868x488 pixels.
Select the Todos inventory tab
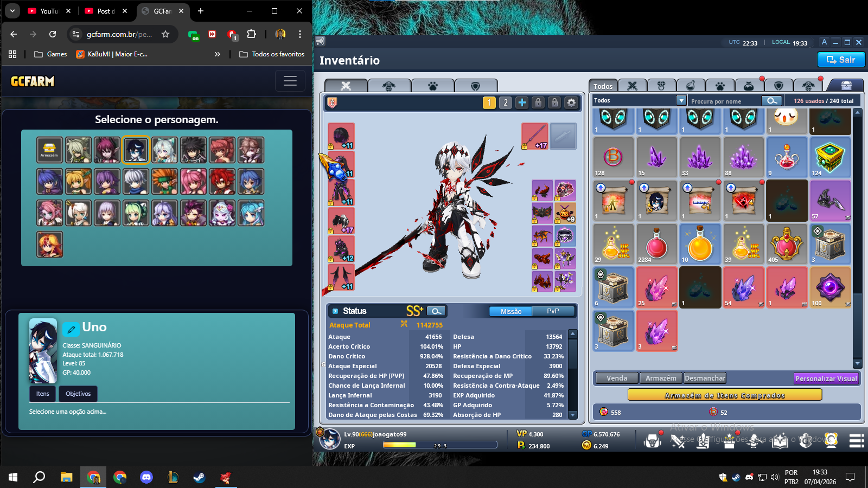pos(603,86)
